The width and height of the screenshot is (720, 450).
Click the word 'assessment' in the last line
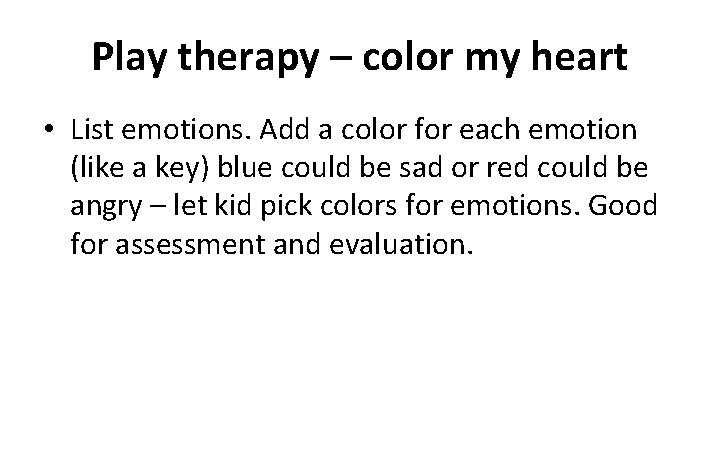(x=190, y=244)
